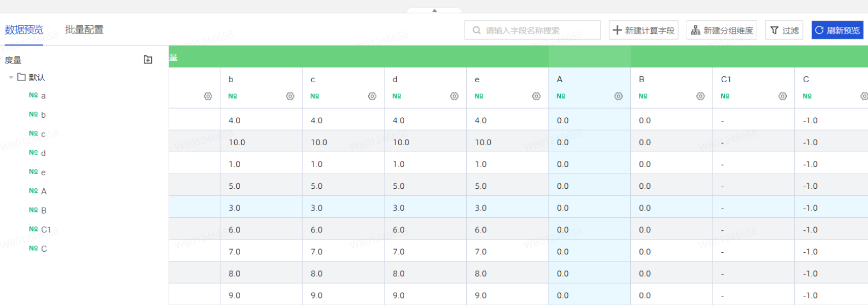Open settings gear for column b

(290, 96)
